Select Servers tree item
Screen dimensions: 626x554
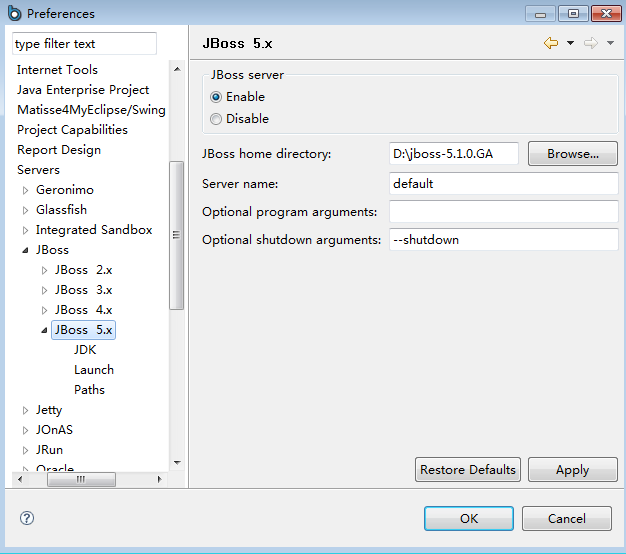38,170
